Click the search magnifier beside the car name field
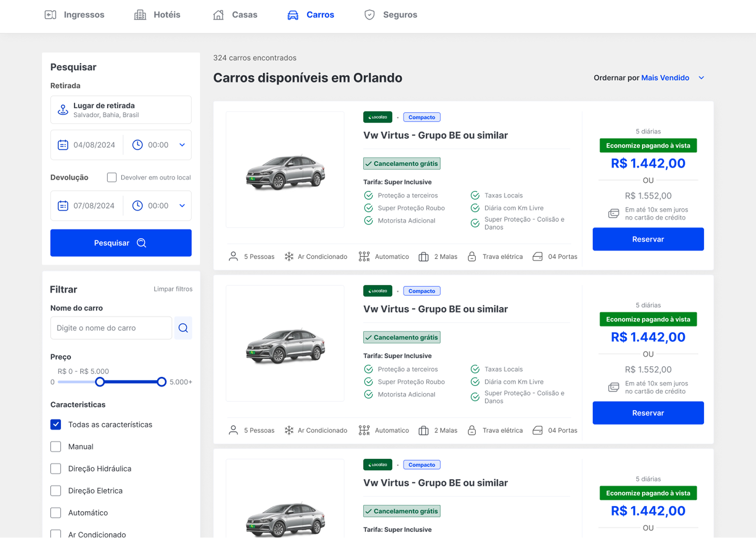The width and height of the screenshot is (756, 538). [x=183, y=328]
